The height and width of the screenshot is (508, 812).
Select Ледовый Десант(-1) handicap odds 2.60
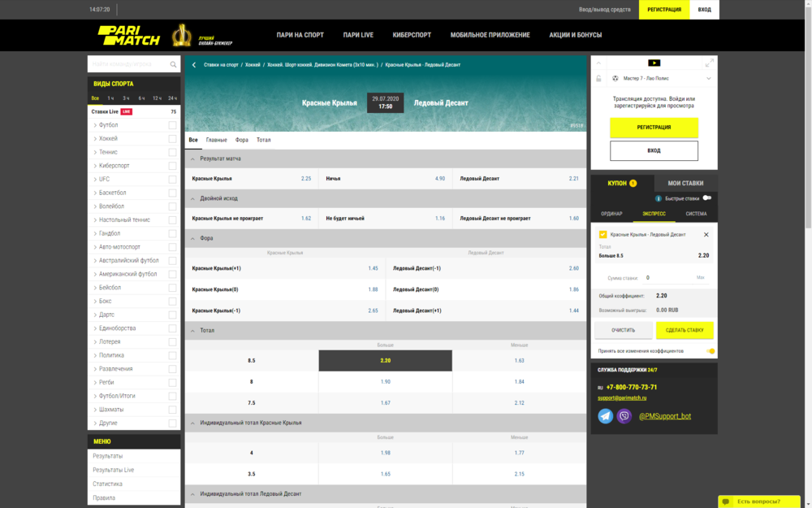point(486,268)
